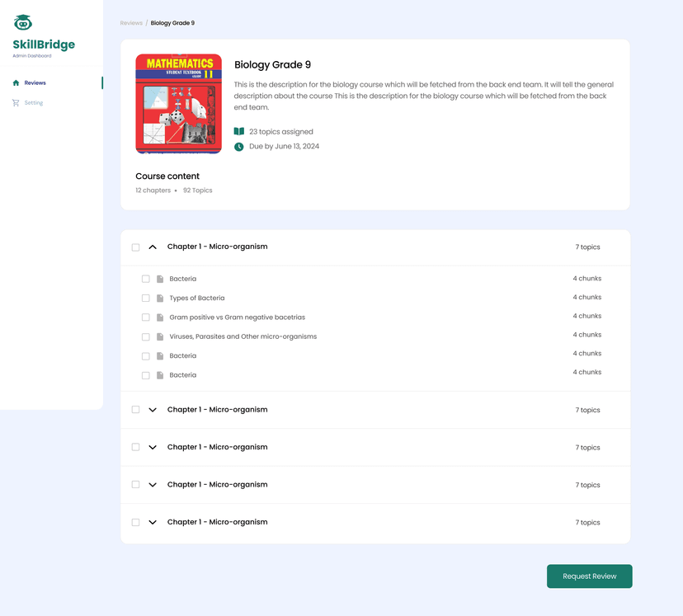Tick the Types of Bacteria checkbox
Viewport: 683px width, 616px height.
[145, 299]
